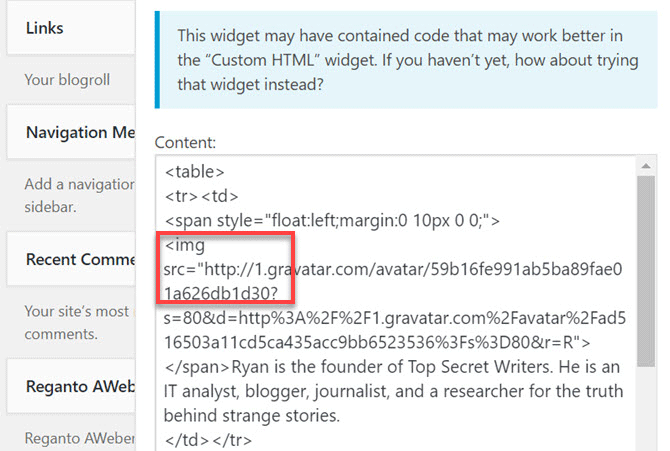
Task: Click the 'Add a navigation' sidebar description
Action: [79, 195]
